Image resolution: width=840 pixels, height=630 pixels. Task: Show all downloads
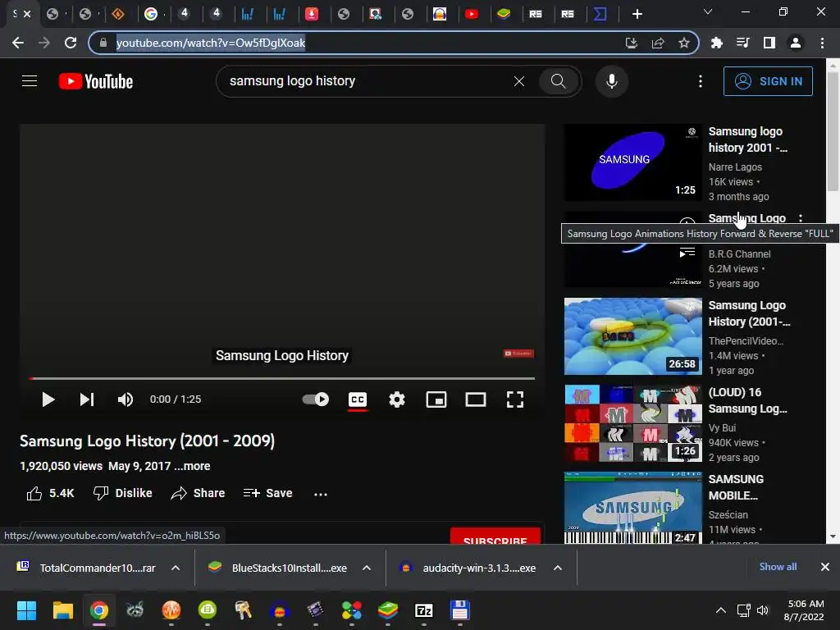pos(778,567)
